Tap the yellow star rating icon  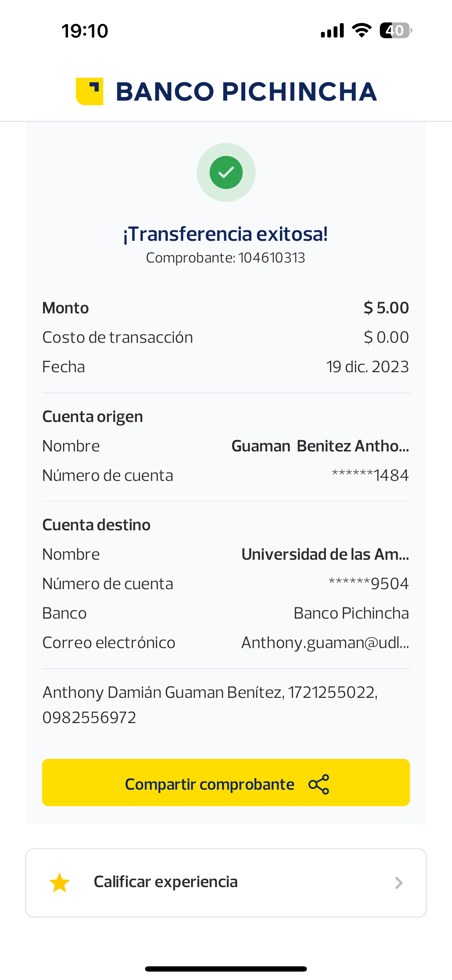tap(60, 883)
